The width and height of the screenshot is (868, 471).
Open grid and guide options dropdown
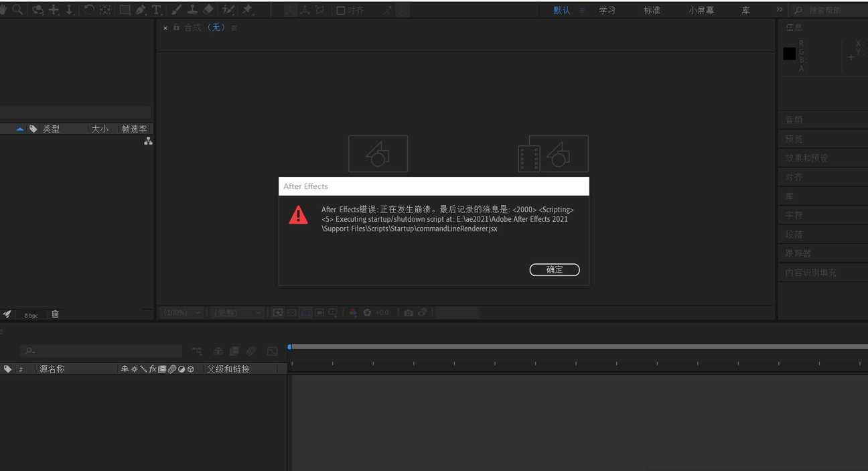(333, 313)
